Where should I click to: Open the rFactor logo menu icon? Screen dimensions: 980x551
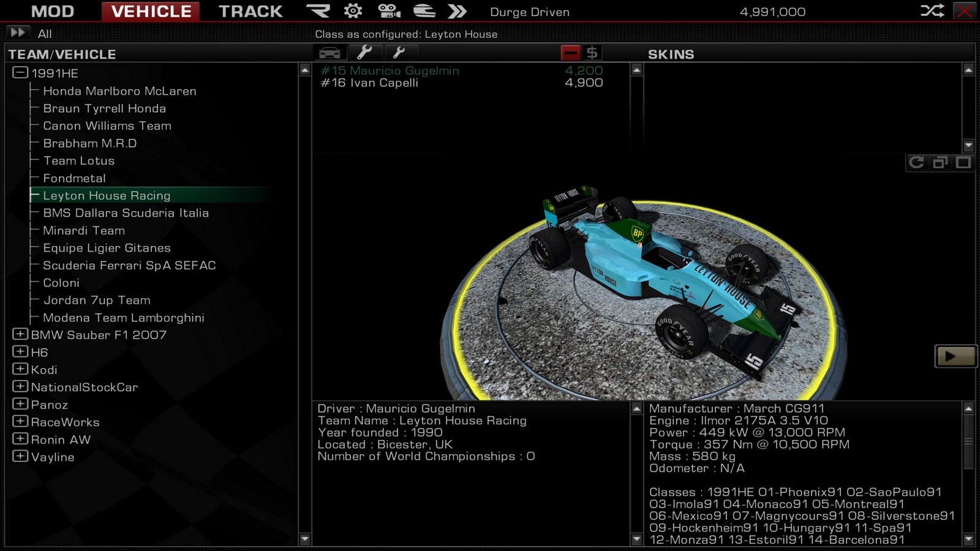318,11
